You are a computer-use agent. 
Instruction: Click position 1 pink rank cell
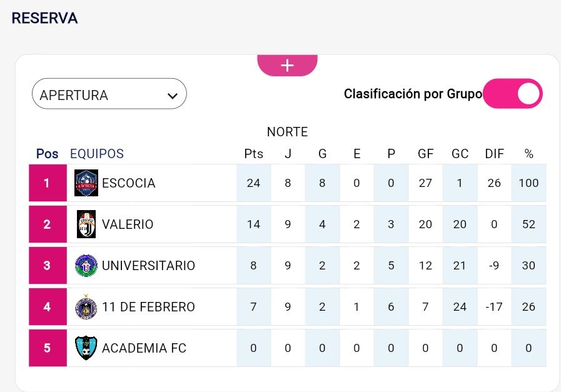click(48, 183)
